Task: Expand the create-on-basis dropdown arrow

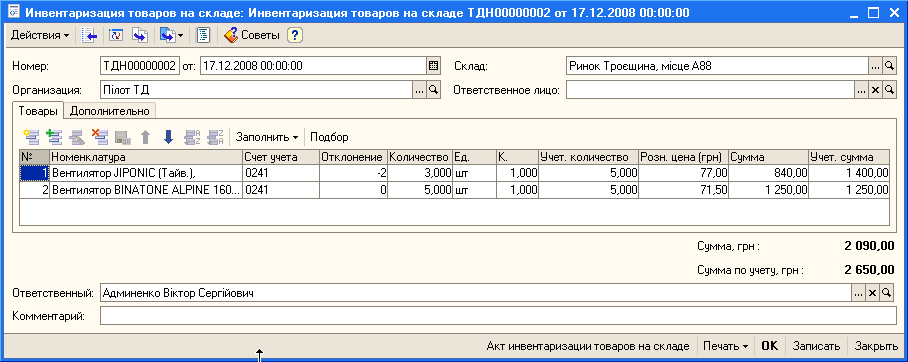Action: (x=180, y=36)
